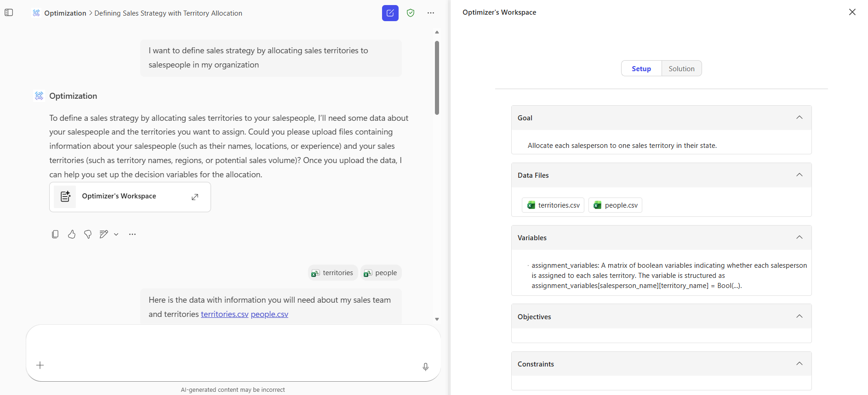The height and width of the screenshot is (395, 868).
Task: Toggle the left sidebar panel icon
Action: (x=9, y=13)
